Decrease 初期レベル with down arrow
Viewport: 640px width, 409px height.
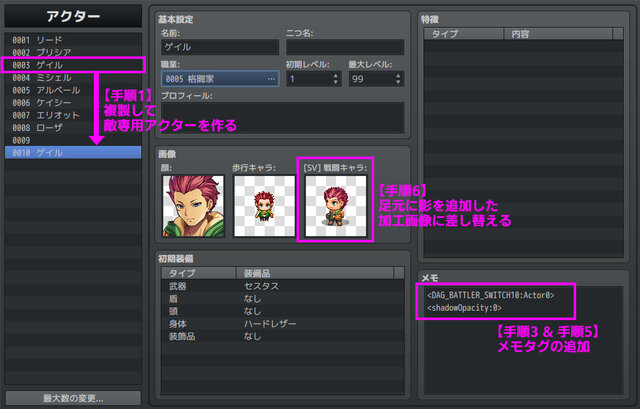336,82
